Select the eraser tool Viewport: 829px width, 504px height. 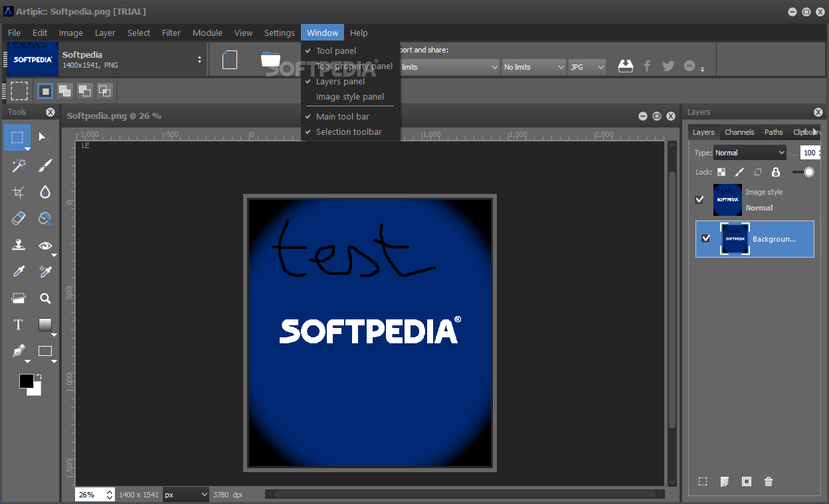[x=19, y=218]
